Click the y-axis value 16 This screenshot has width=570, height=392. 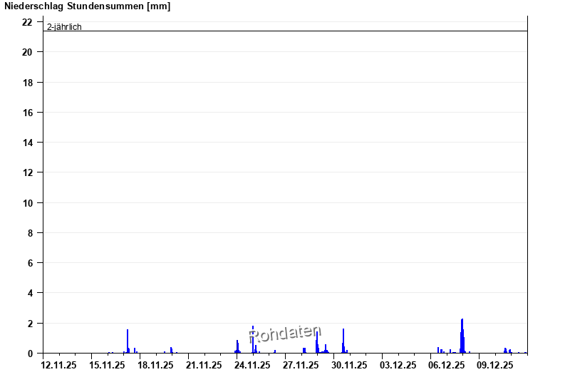tap(27, 113)
